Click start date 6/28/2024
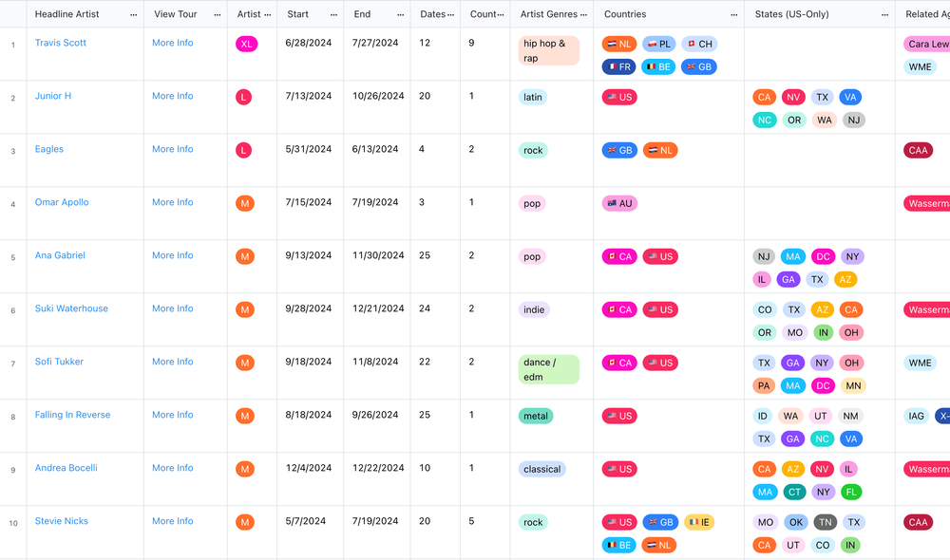Image resolution: width=950 pixels, height=560 pixels. pos(309,43)
